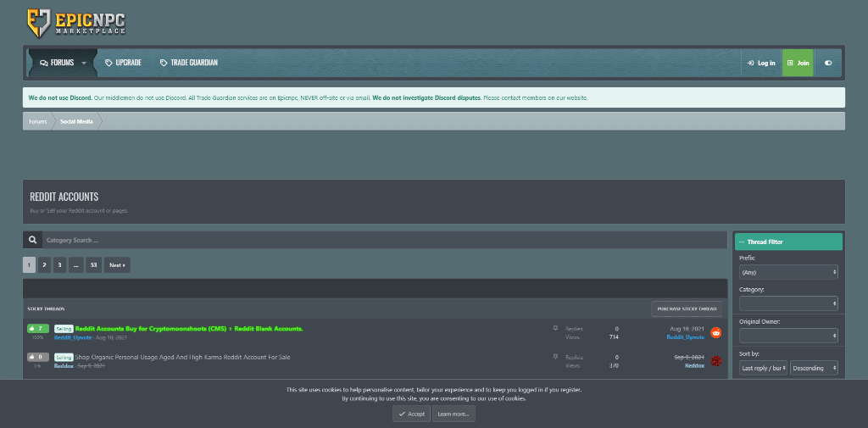
Task: Click the EpicNPC Marketplace logo
Action: coord(76,23)
